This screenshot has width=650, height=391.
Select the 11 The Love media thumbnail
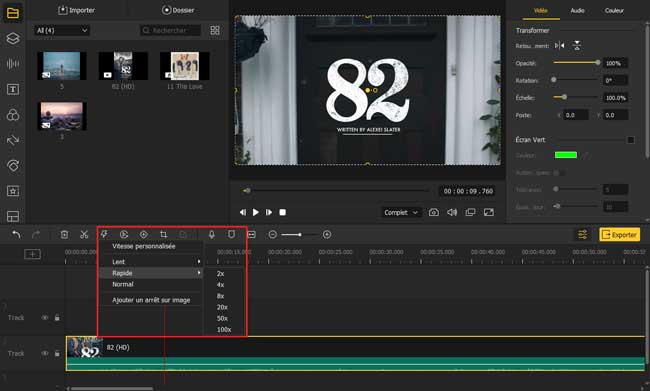coord(185,66)
